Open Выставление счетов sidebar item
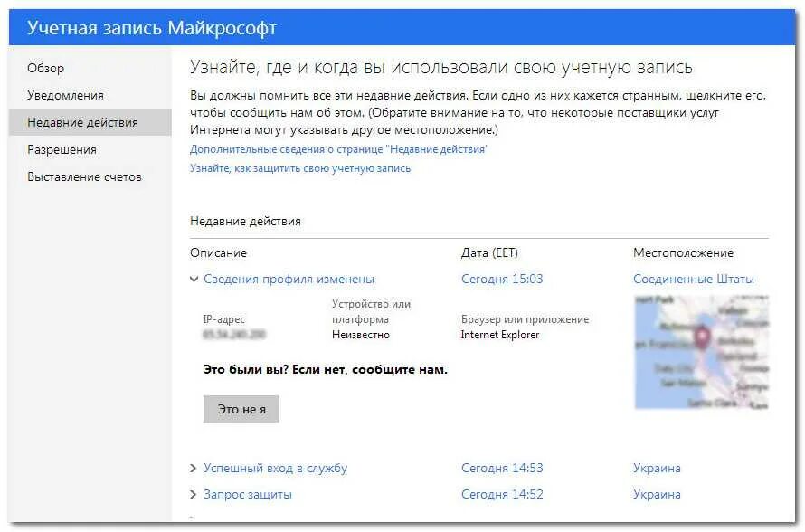This screenshot has width=805, height=532. (84, 177)
